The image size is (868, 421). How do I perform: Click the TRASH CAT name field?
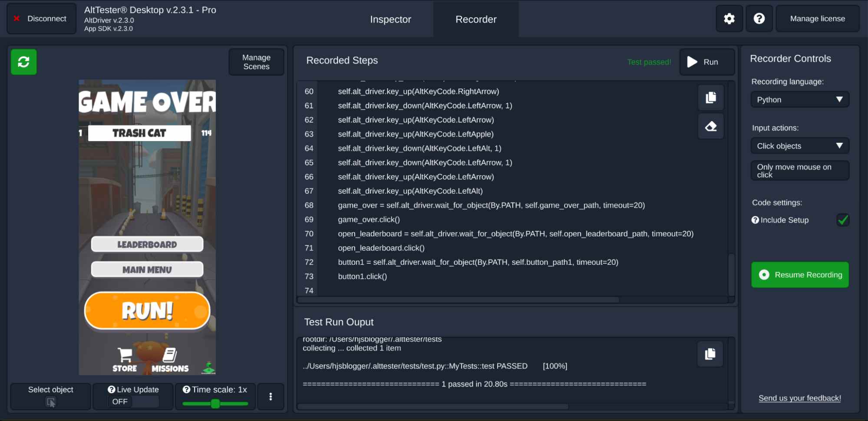tap(139, 133)
